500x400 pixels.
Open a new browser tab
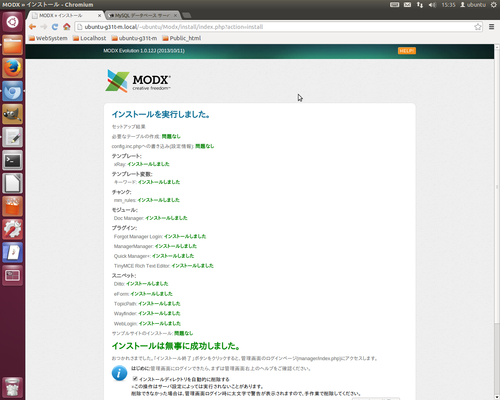[x=187, y=15]
